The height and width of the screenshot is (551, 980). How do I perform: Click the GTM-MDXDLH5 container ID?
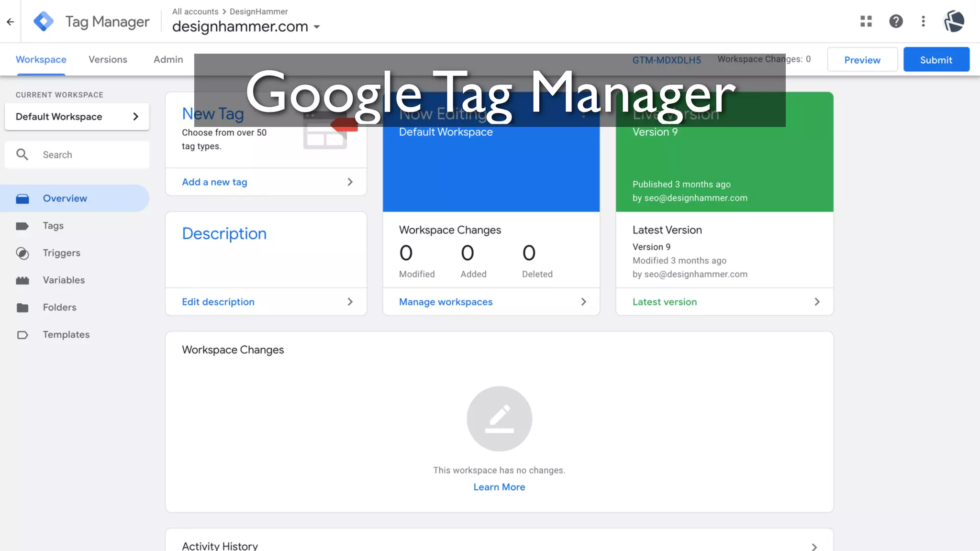(x=667, y=60)
